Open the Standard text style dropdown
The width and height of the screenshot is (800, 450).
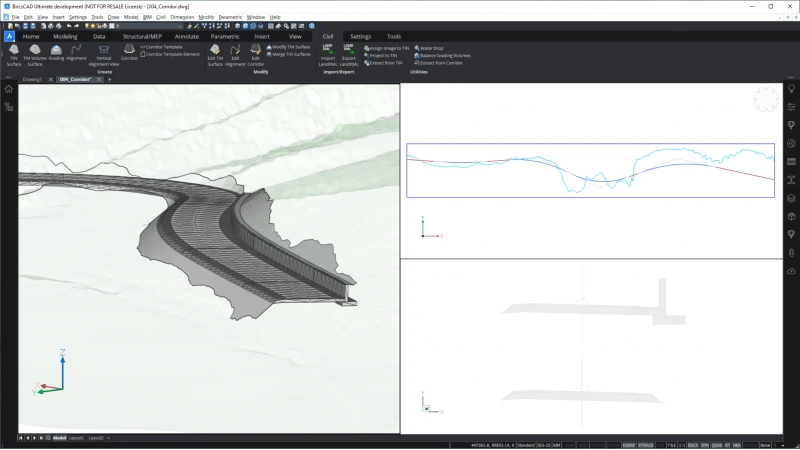[526, 445]
